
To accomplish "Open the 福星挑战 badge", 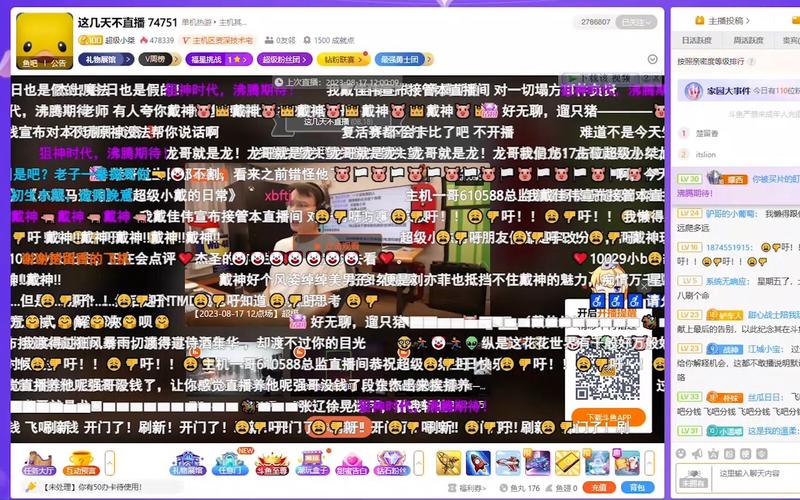I will [x=218, y=60].
